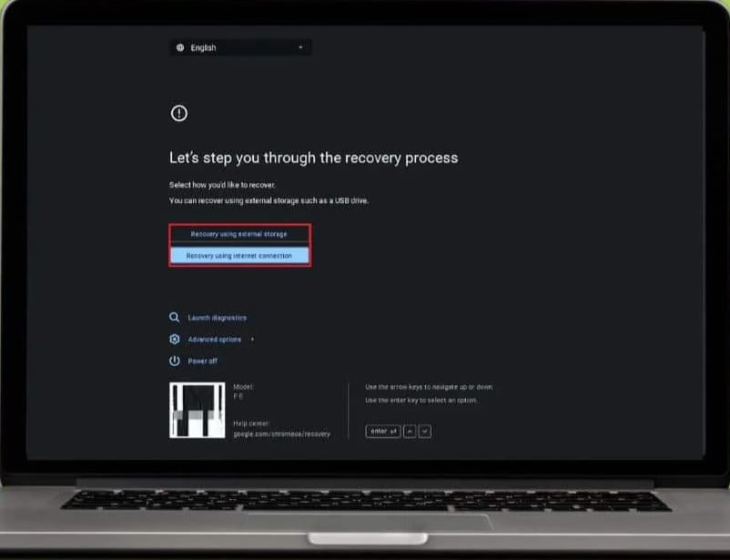The height and width of the screenshot is (560, 730).
Task: Open the Launch diagnostics link
Action: pos(218,318)
